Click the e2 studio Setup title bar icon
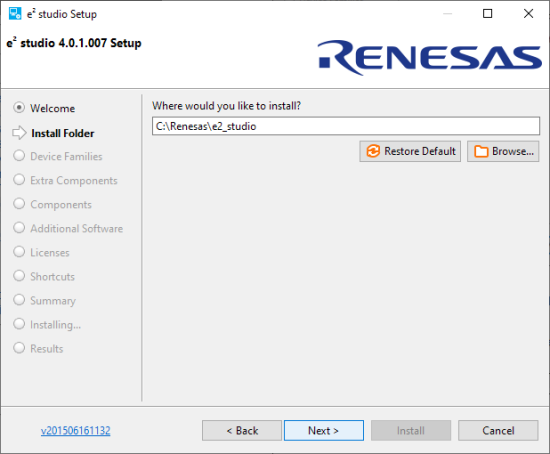 click(x=15, y=14)
